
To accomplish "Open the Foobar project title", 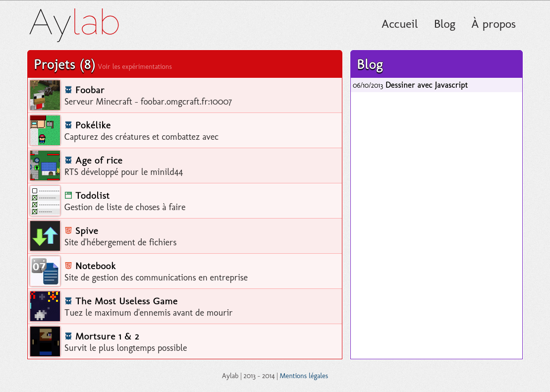I will pos(90,90).
